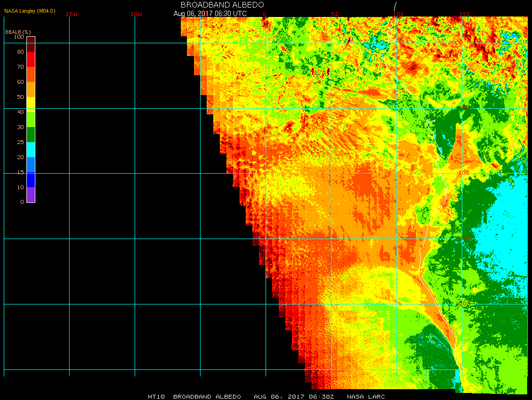This screenshot has height=400, width=532.
Task: Click the 'AUG 06, 2017 06:30Z' footer text
Action: pyautogui.click(x=294, y=396)
